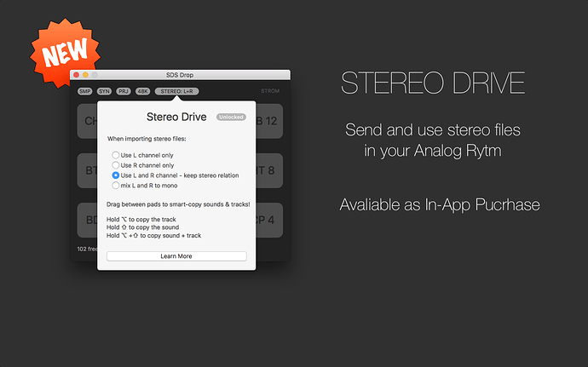Toggle the 48K sample rate pill

click(x=143, y=91)
